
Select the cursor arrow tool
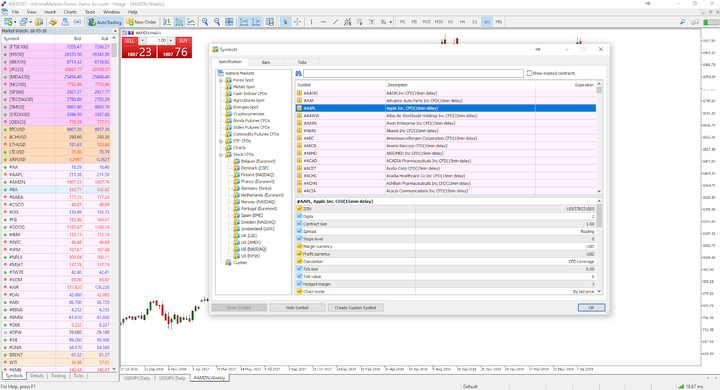[x=285, y=22]
